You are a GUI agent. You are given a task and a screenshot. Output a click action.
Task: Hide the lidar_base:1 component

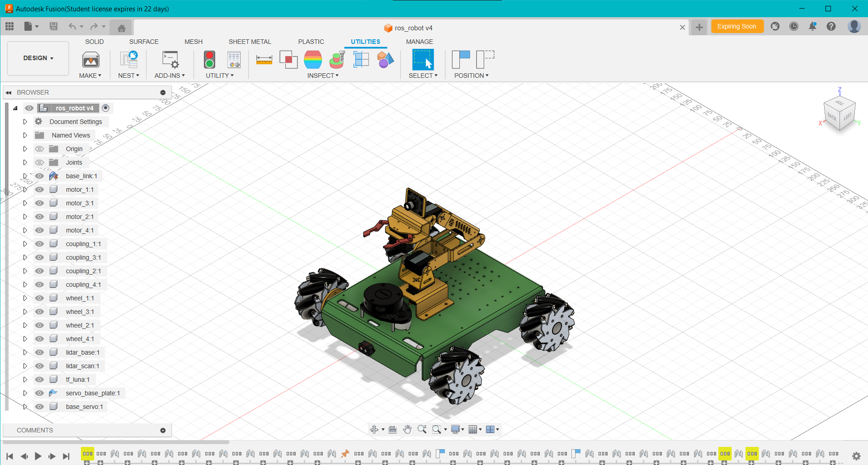pos(39,352)
